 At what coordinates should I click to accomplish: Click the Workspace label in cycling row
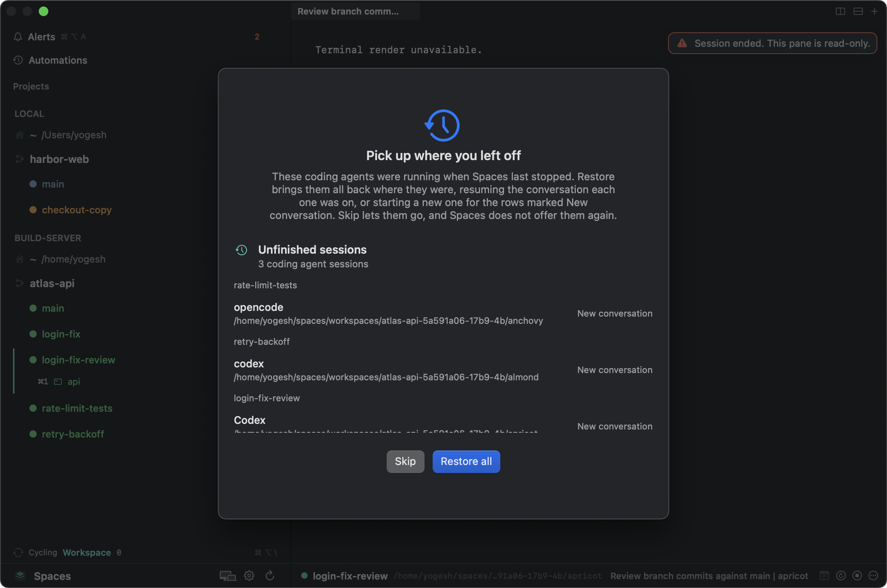tap(87, 553)
